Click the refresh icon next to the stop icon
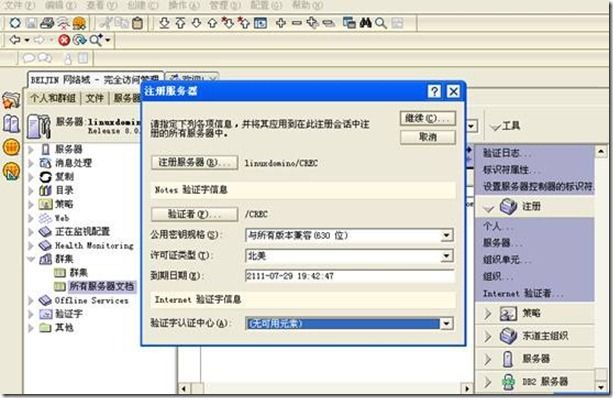The width and height of the screenshot is (613, 398). pyautogui.click(x=80, y=40)
